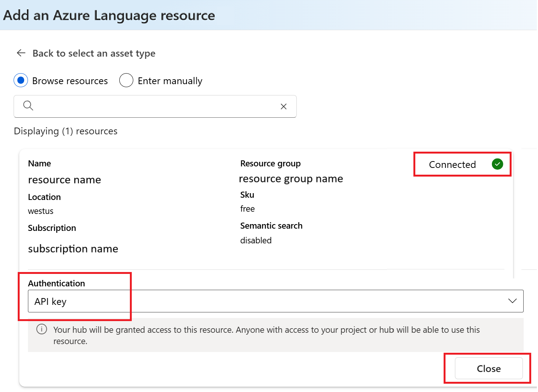Screen dimensions: 538x392
Task: Select the 'resource name' value text
Action: pyautogui.click(x=65, y=180)
